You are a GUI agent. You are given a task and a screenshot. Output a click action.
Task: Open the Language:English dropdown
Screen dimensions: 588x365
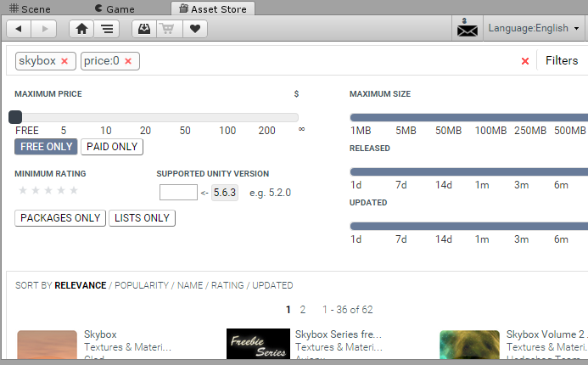click(534, 29)
